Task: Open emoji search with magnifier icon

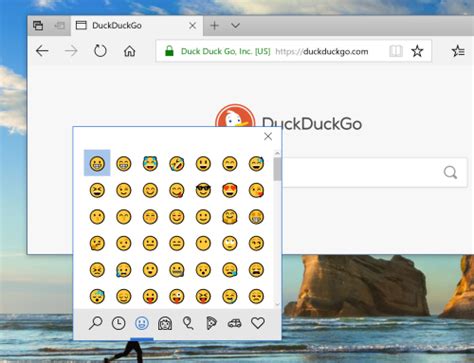Action: pos(95,323)
